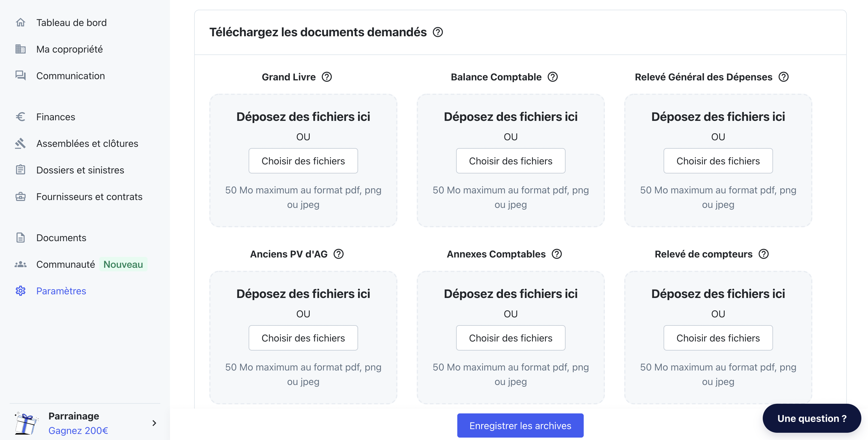
Task: Open the Annexes Comptables help icon
Action: 557,254
